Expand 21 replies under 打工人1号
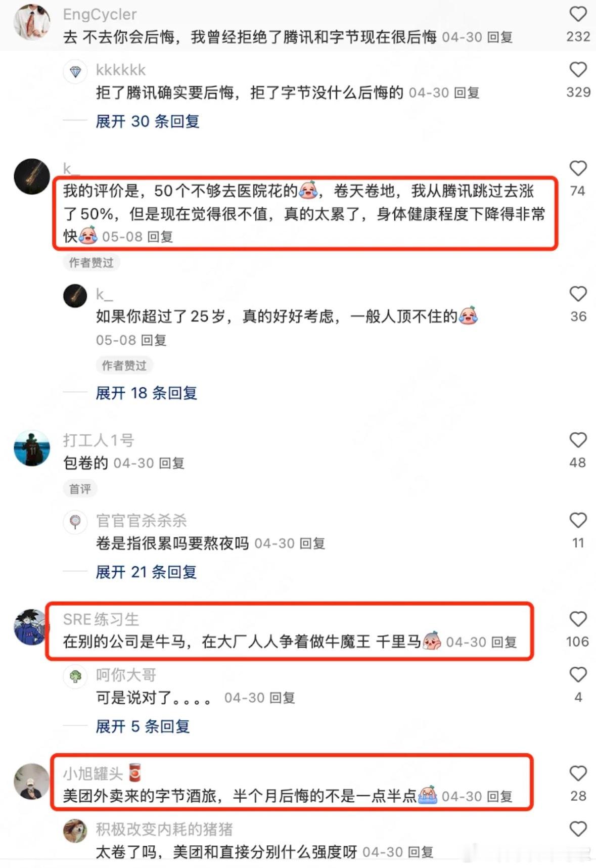 (x=147, y=572)
